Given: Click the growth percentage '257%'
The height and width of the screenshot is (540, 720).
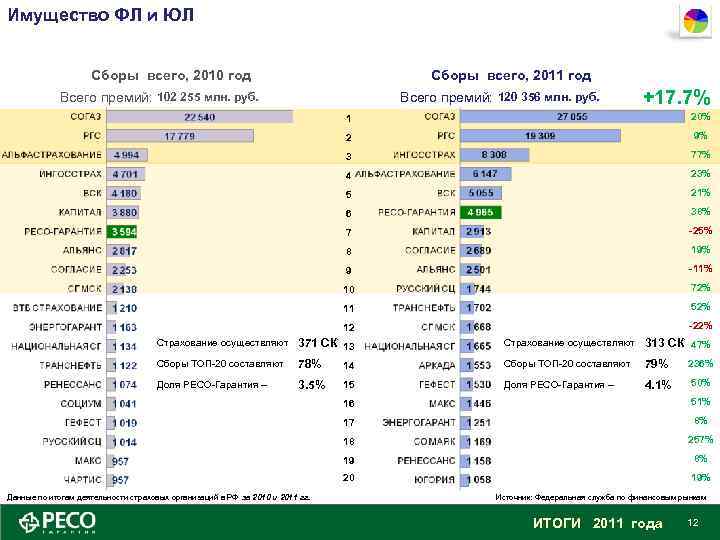Looking at the screenshot, I should click(700, 440).
